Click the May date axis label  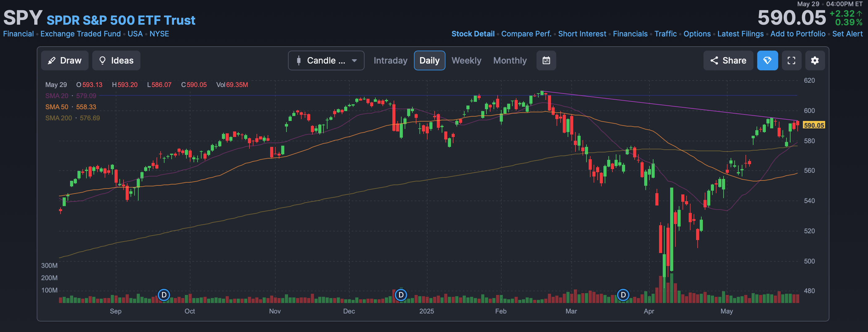coord(727,311)
